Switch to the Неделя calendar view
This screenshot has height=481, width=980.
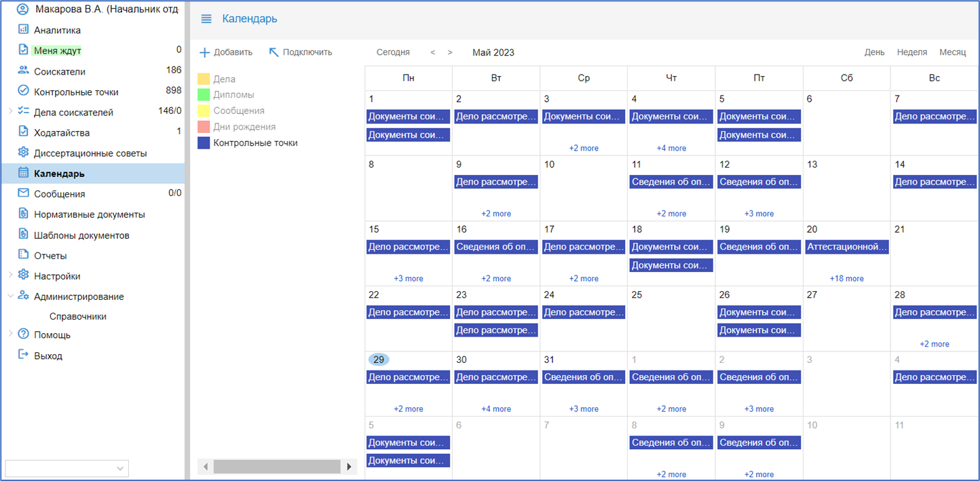point(911,52)
